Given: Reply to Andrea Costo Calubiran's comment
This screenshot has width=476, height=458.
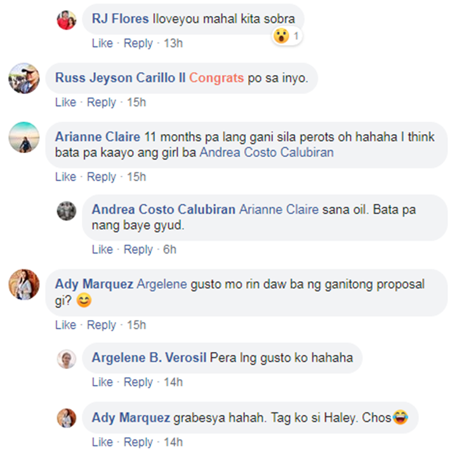Looking at the screenshot, I should pyautogui.click(x=138, y=250).
